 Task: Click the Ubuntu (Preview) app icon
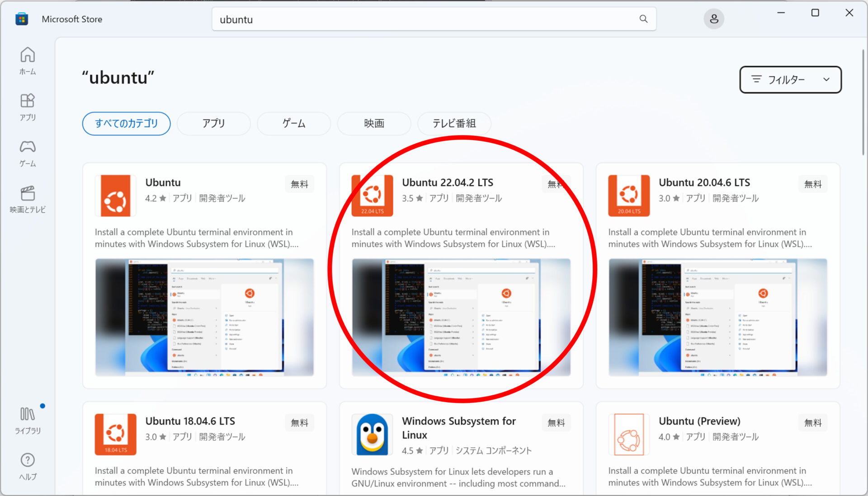coord(629,434)
